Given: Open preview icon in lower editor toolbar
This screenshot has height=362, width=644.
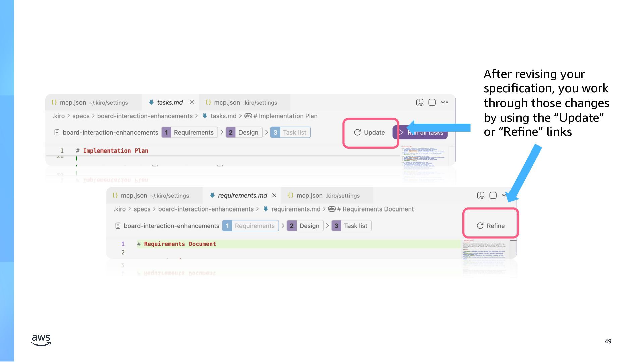Looking at the screenshot, I should 481,195.
